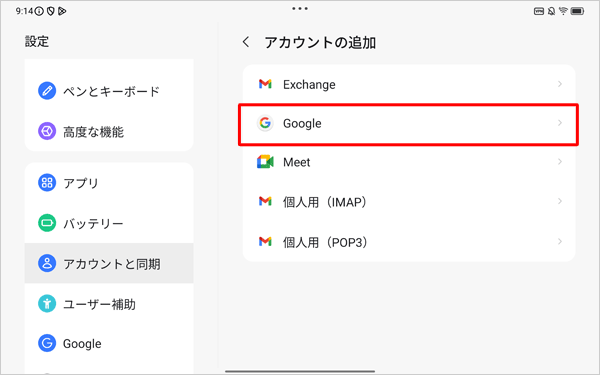Tap the Gmail icon next to Exchange
600x375 pixels.
click(x=265, y=84)
